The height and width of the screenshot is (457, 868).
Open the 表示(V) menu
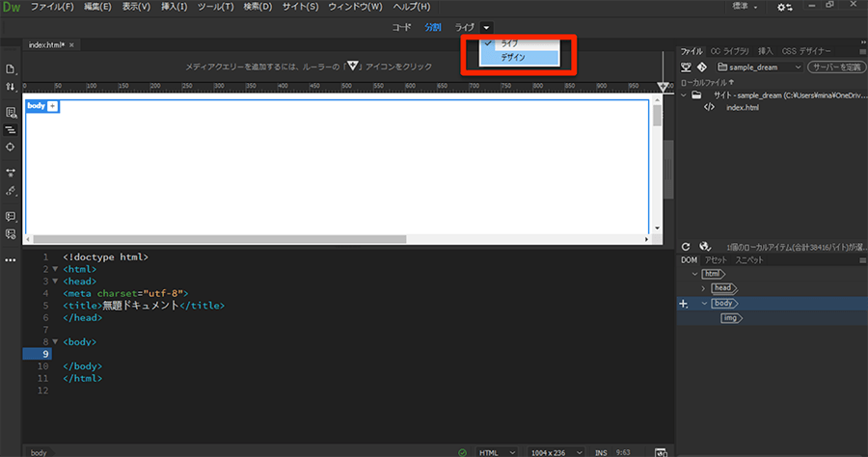136,7
